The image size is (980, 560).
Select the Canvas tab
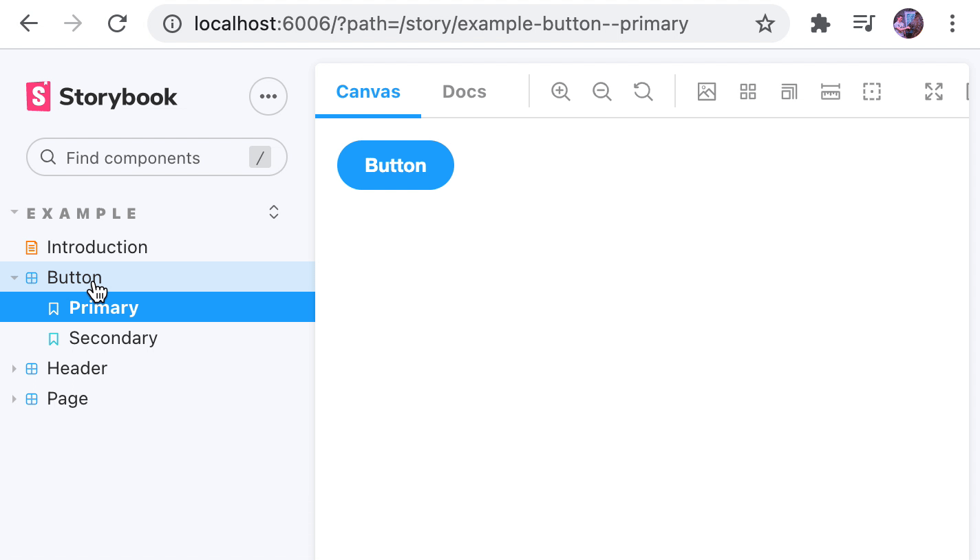coord(367,91)
